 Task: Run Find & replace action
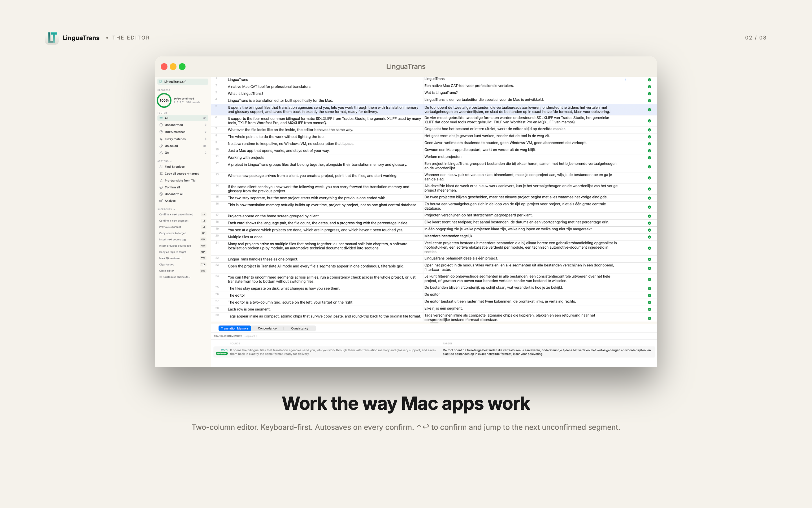point(183,167)
